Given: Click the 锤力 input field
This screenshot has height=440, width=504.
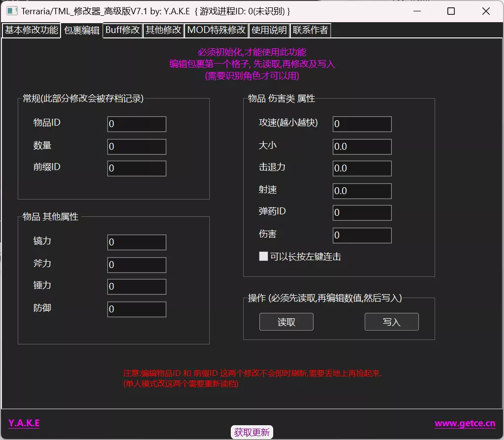Looking at the screenshot, I should point(137,286).
